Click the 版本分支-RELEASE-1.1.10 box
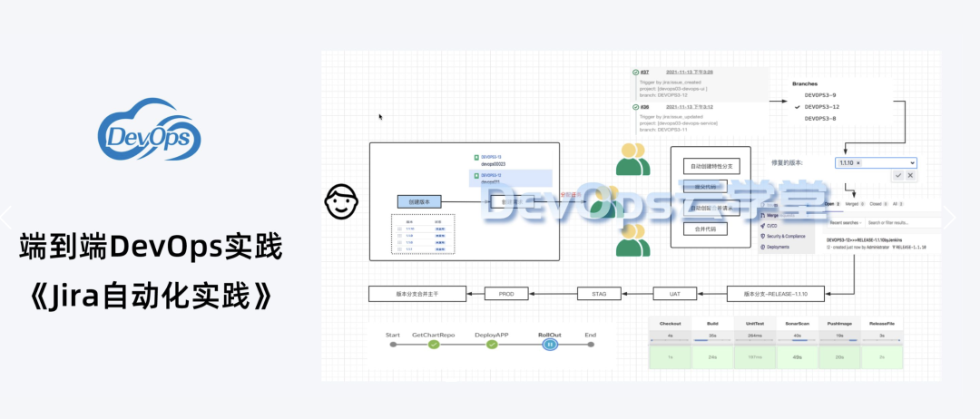Image resolution: width=980 pixels, height=419 pixels. click(x=776, y=293)
